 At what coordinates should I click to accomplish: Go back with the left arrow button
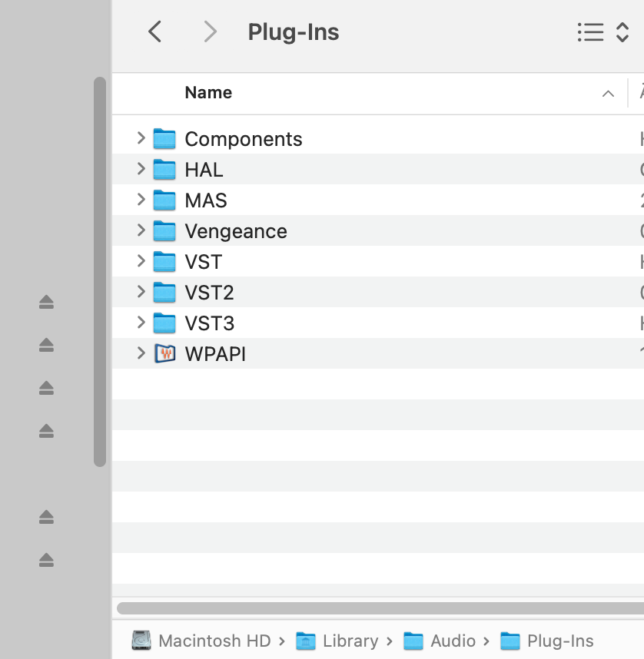point(154,32)
